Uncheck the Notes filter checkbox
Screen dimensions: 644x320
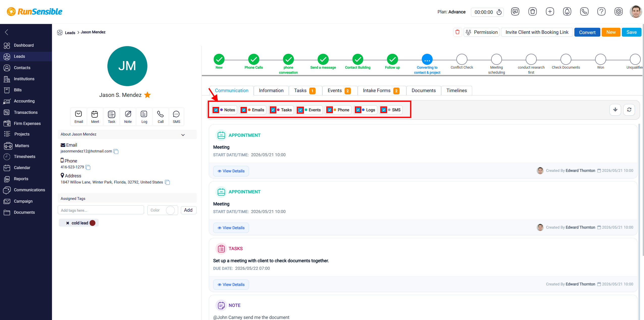[216, 110]
